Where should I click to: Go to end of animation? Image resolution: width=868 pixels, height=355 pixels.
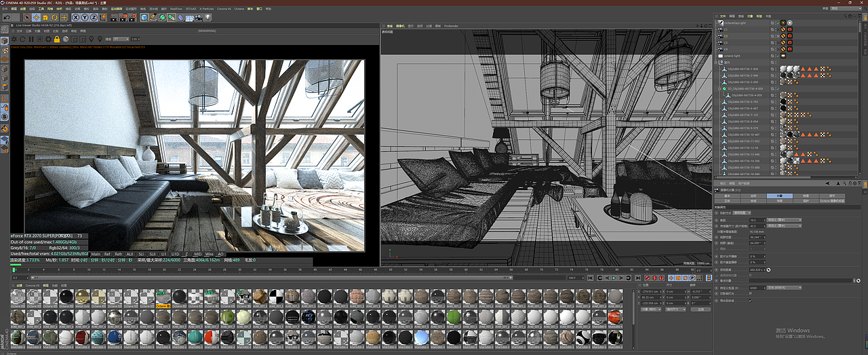(637, 278)
